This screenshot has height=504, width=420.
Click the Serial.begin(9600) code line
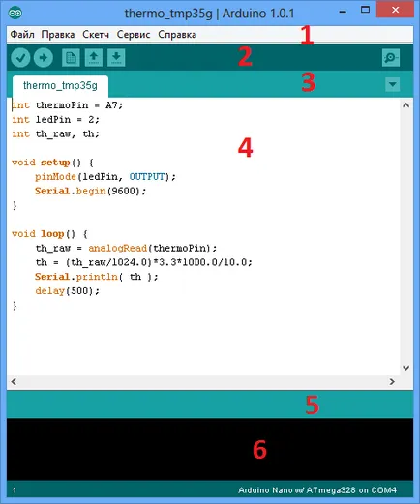tap(91, 191)
